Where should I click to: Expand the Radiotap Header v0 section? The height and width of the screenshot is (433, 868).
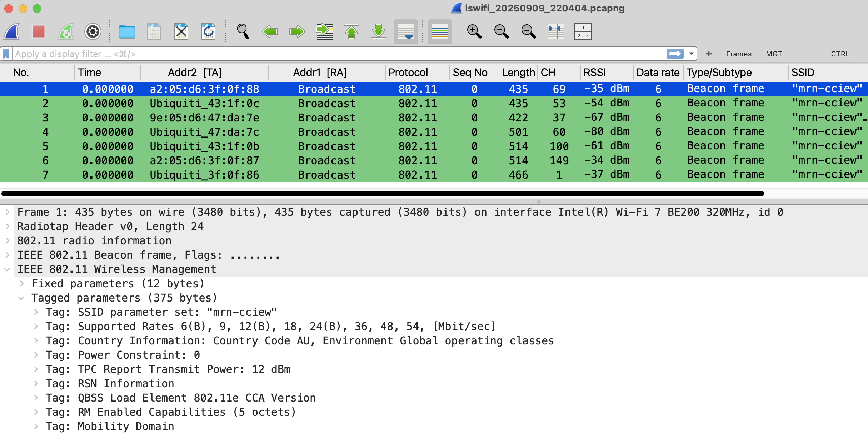pos(7,227)
